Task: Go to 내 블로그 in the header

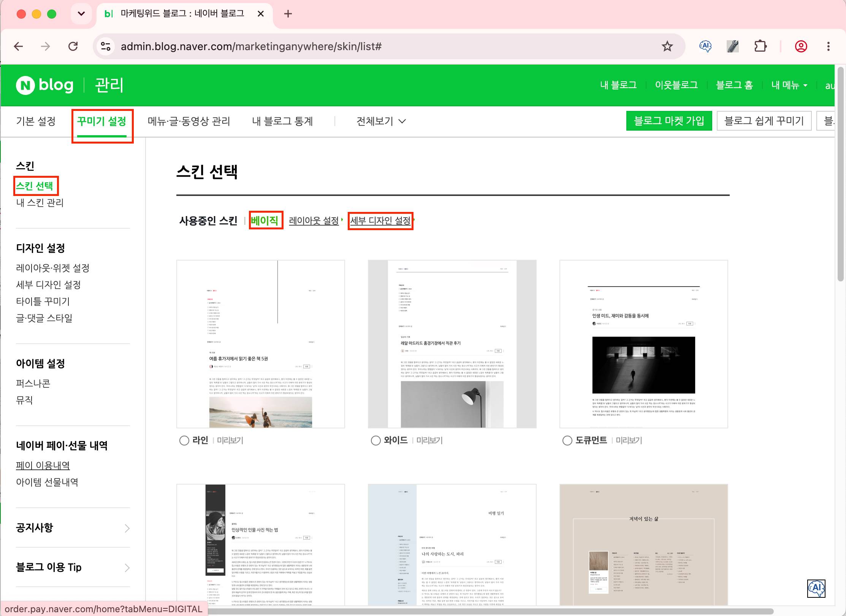Action: (618, 85)
